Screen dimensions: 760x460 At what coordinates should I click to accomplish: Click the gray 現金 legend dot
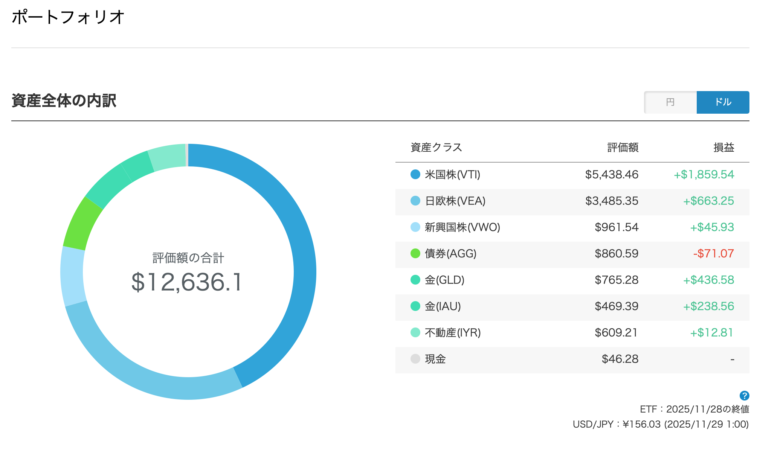point(415,359)
